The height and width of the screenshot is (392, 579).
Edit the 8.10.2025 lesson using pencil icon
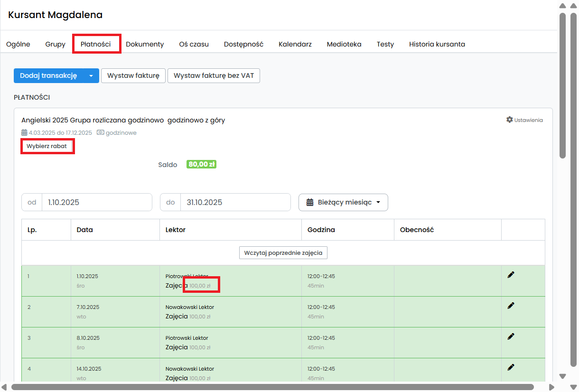pyautogui.click(x=511, y=336)
